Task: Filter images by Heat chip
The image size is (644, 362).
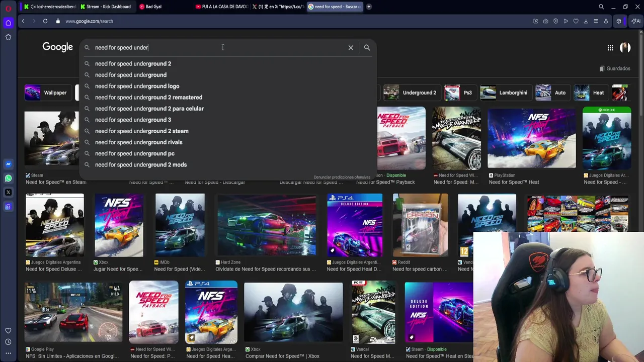Action: [x=590, y=93]
